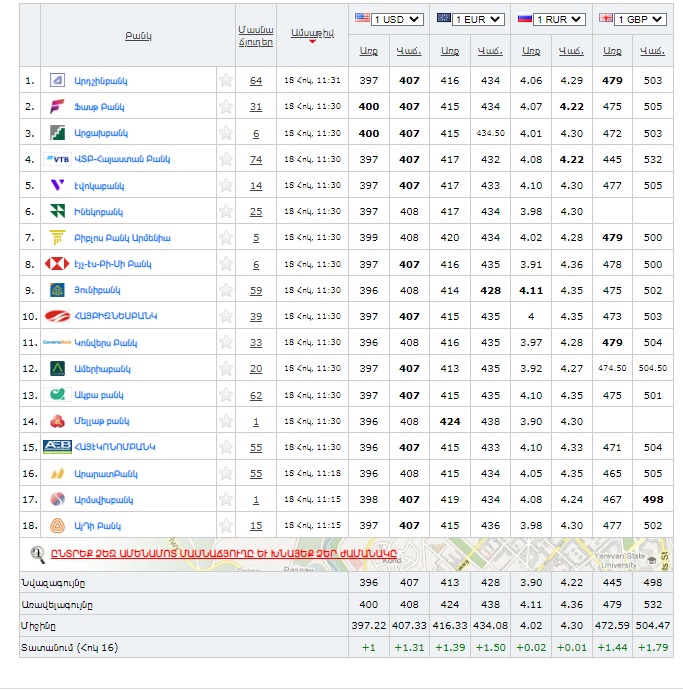Toggle favorite star for row 1 bank
This screenshot has width=683, height=691.
coord(226,81)
